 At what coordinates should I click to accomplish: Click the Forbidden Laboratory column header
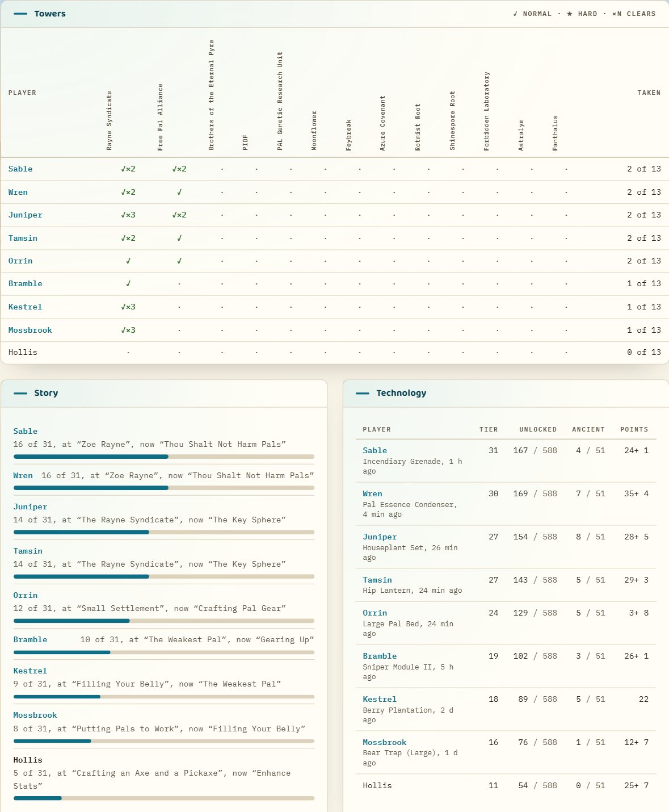tap(487, 111)
